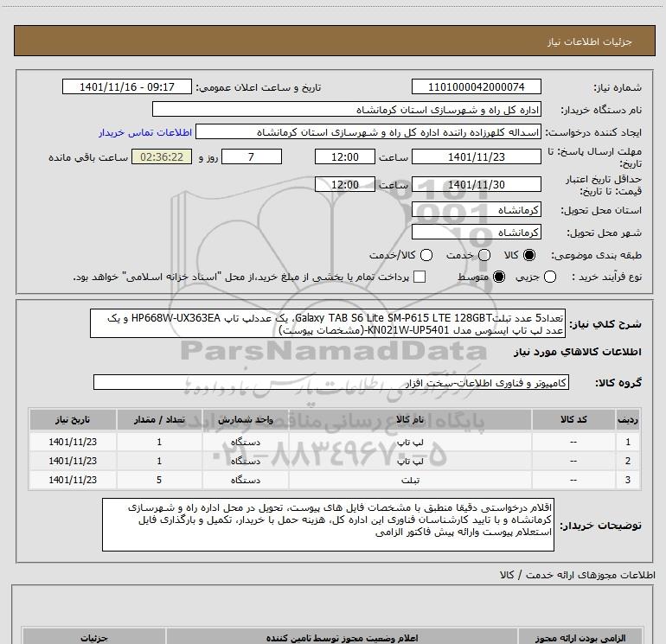Click دستگاه unit cell in row 3
This screenshot has width=666, height=644.
[x=246, y=480]
